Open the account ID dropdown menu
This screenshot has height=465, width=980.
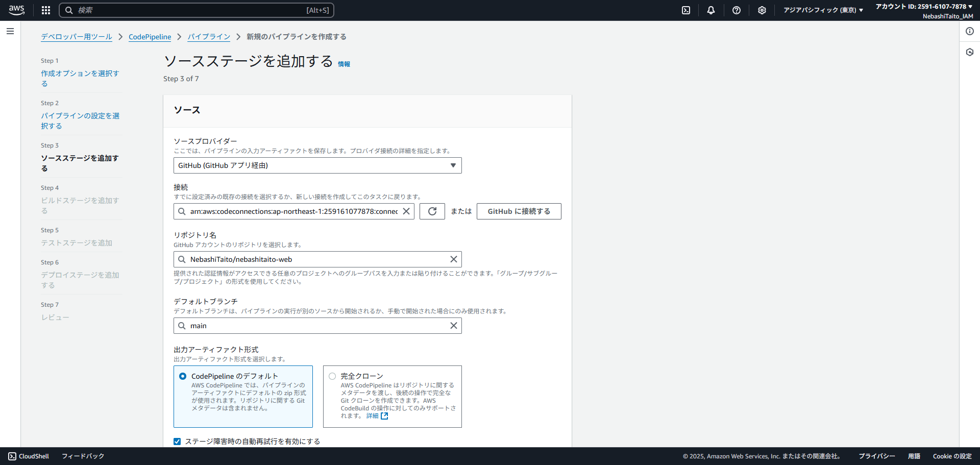pos(924,7)
